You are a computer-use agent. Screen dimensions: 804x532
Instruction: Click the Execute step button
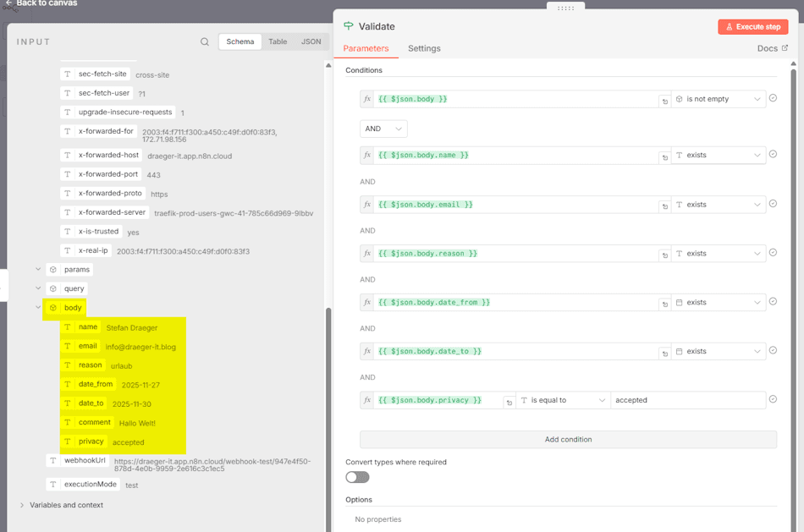pos(752,27)
